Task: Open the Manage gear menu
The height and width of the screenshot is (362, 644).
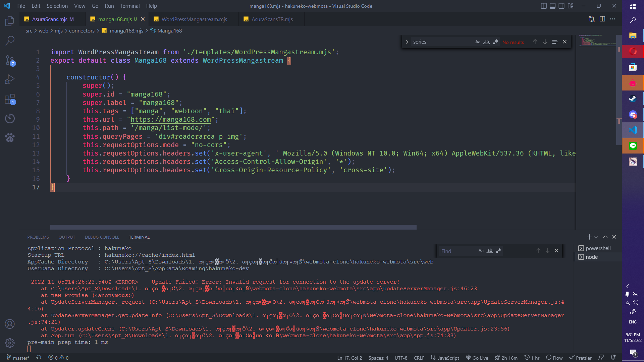Action: pyautogui.click(x=10, y=343)
